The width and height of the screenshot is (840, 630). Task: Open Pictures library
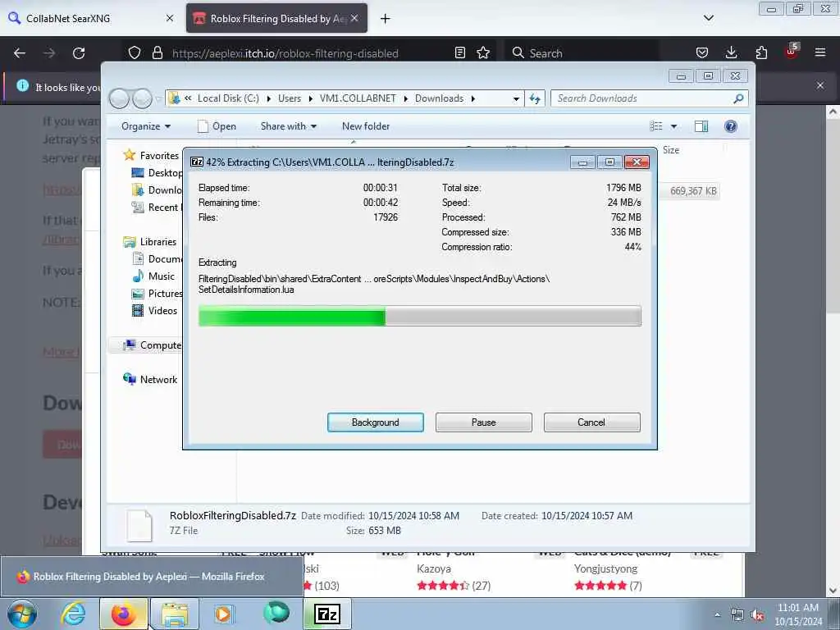pos(158,294)
